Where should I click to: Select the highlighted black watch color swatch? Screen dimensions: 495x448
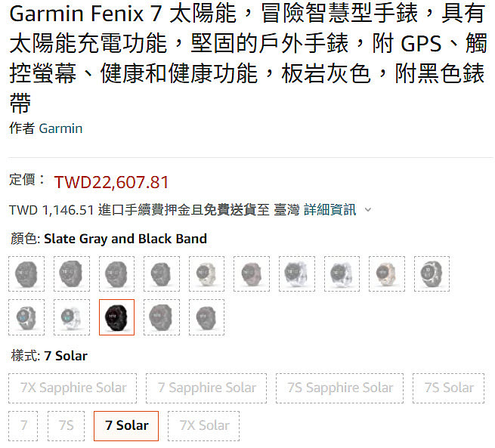pyautogui.click(x=116, y=317)
